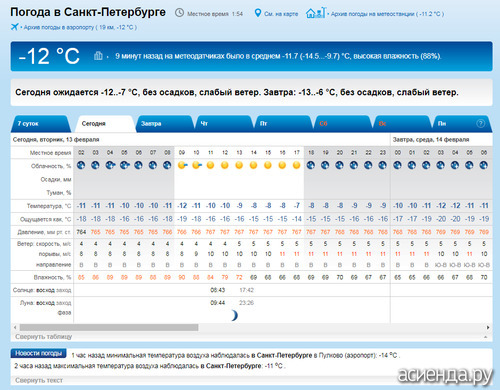
Task: Click the moonrise time 09:44
Action: (x=217, y=303)
